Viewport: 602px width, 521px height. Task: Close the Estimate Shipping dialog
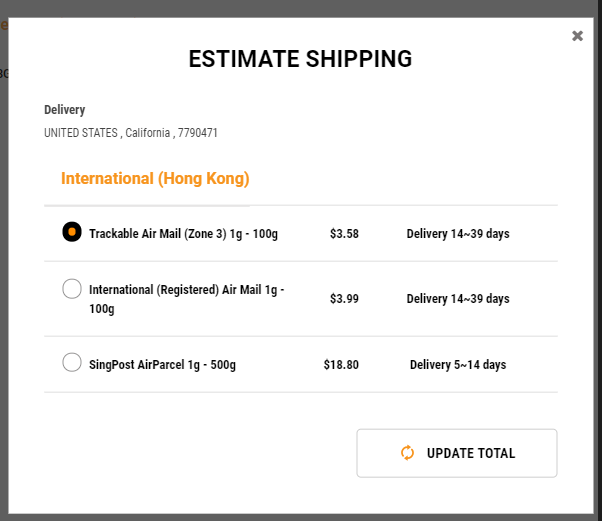click(x=577, y=36)
